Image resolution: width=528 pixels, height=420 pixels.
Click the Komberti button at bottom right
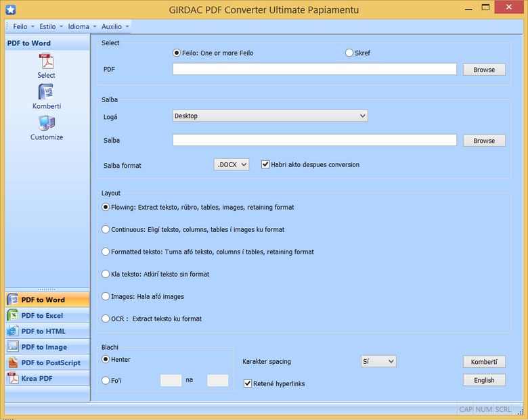pos(484,362)
